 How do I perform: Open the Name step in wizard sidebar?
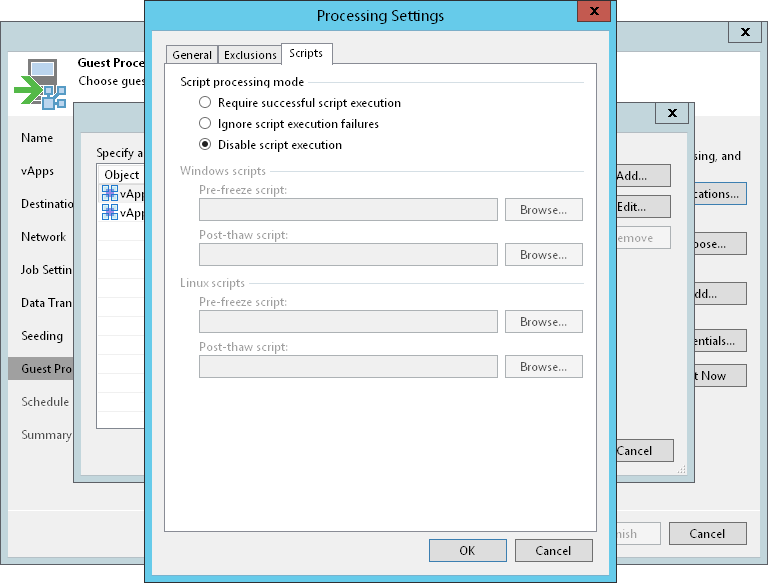point(37,138)
